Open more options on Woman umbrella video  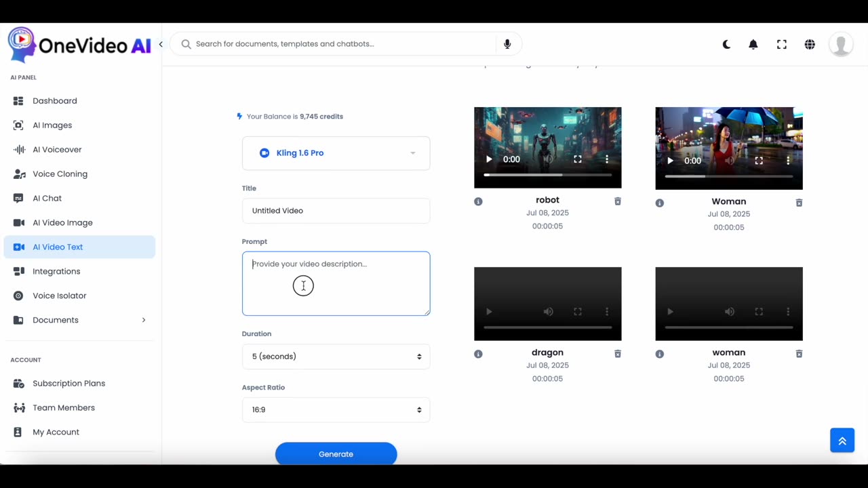(788, 161)
